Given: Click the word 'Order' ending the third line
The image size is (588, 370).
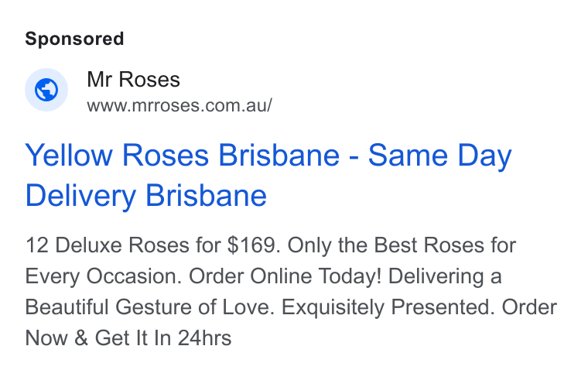Looking at the screenshot, I should [x=529, y=307].
